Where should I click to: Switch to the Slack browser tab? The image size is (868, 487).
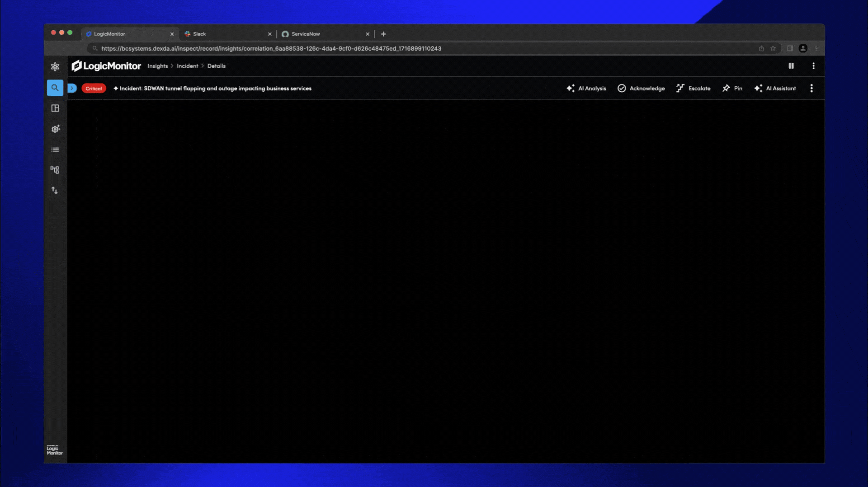199,34
